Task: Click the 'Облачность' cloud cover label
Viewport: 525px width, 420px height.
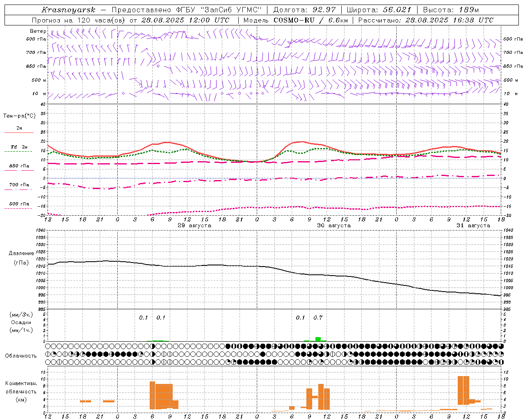Action: [21, 356]
